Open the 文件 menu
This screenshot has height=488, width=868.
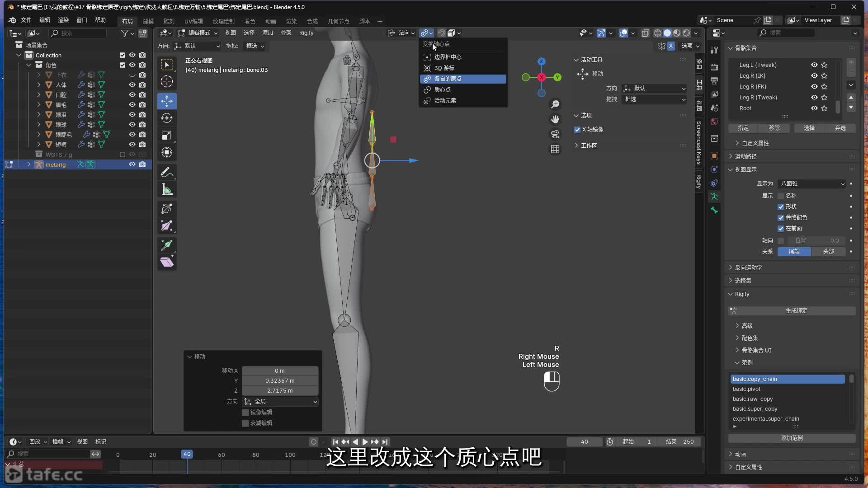pos(26,20)
